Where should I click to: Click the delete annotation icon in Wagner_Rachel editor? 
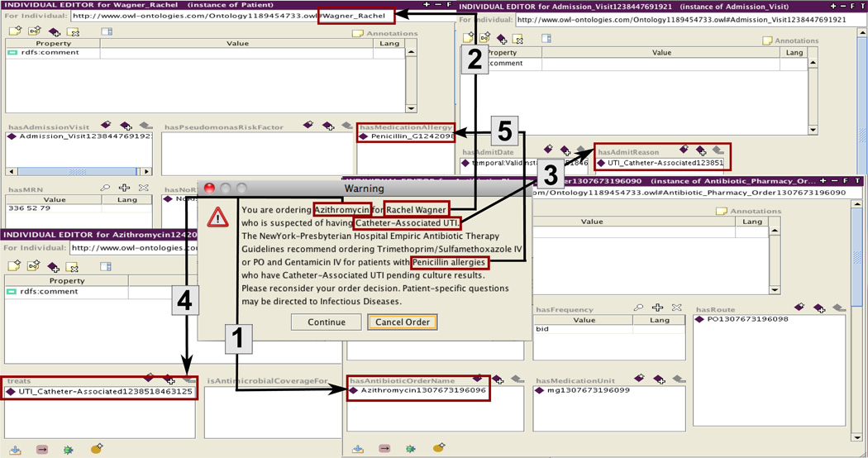[74, 32]
